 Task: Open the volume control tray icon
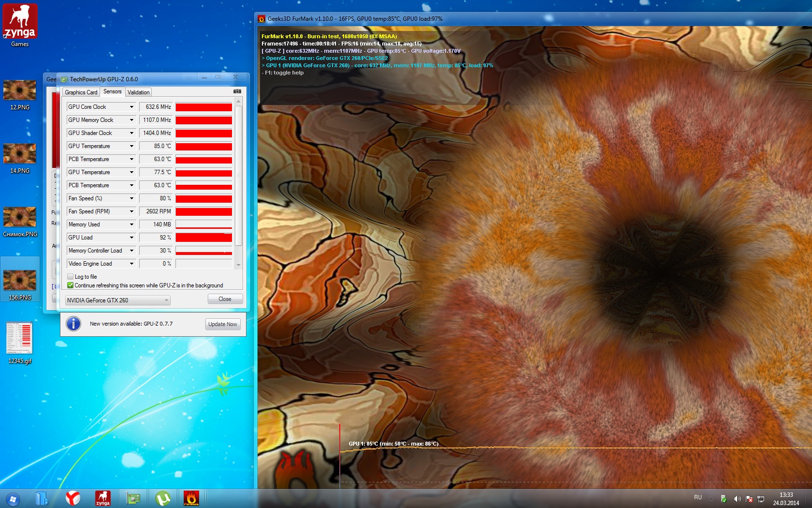click(x=737, y=499)
